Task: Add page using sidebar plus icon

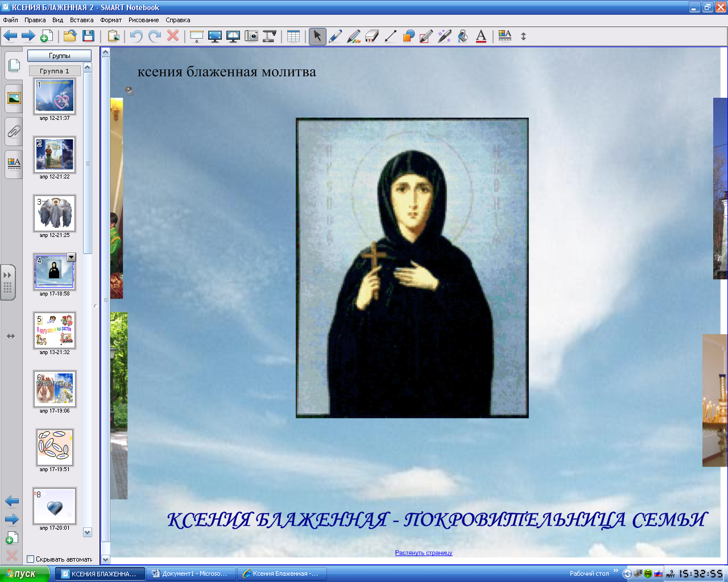Action: click(12, 538)
